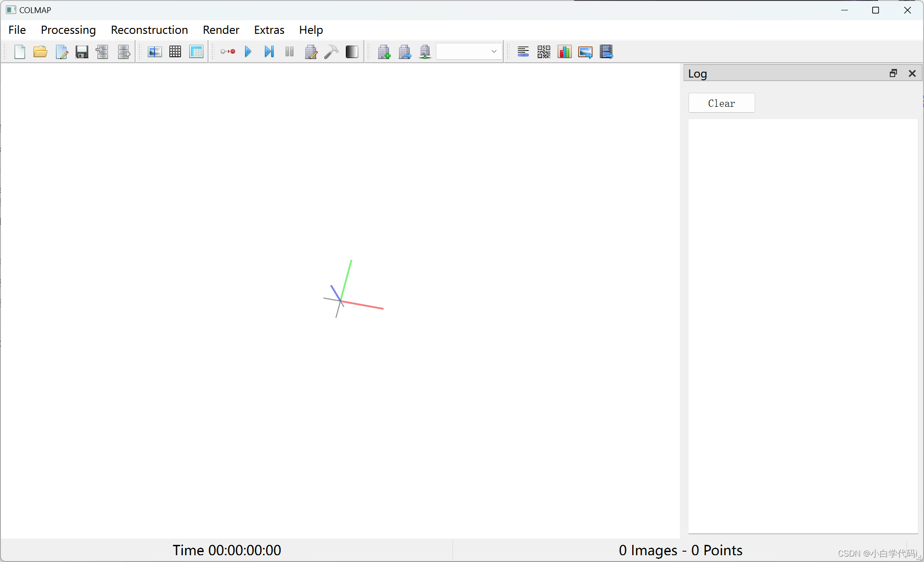
Task: Start reconstruction with play icon
Action: [248, 52]
